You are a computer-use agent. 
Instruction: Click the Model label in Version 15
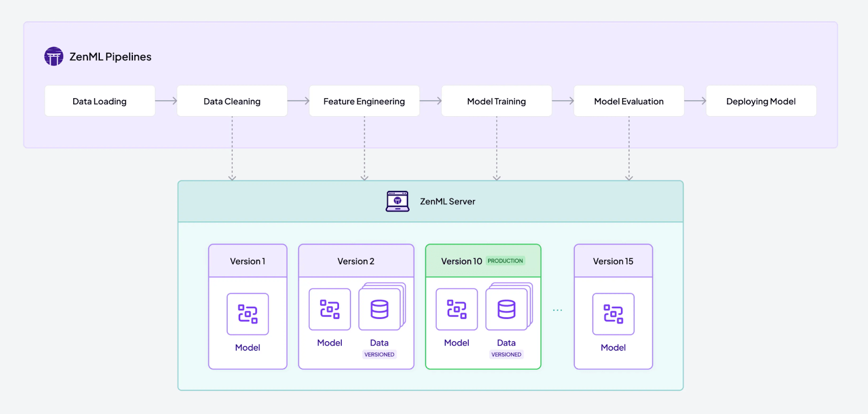[x=614, y=348]
